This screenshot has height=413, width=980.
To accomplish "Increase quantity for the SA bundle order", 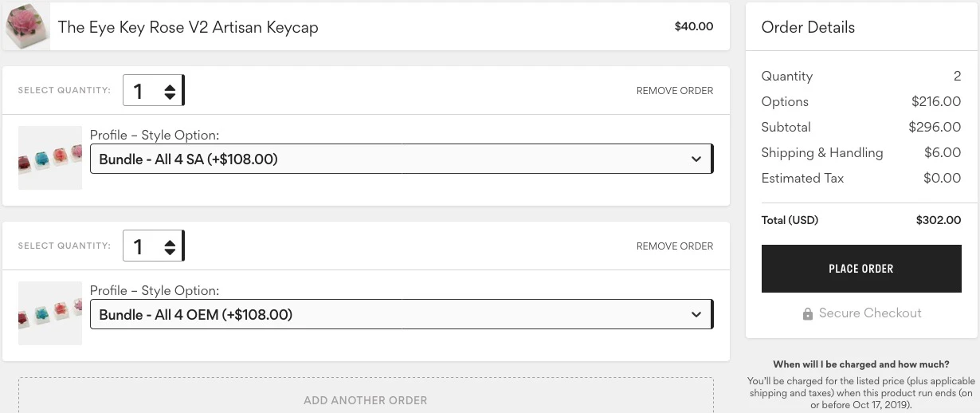I will [x=170, y=85].
